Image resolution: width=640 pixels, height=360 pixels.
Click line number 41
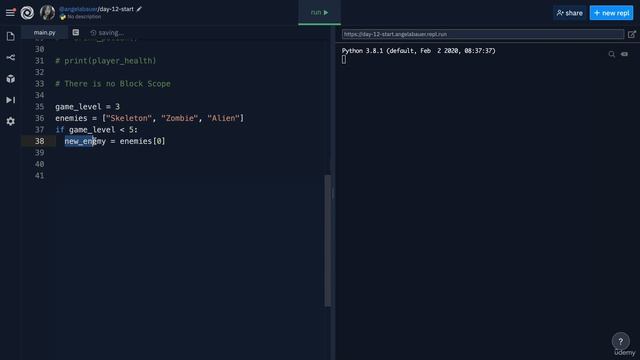coord(40,176)
